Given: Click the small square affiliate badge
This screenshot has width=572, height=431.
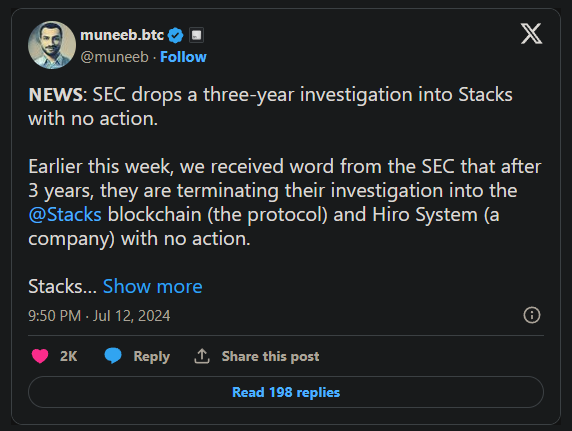Looking at the screenshot, I should [196, 35].
